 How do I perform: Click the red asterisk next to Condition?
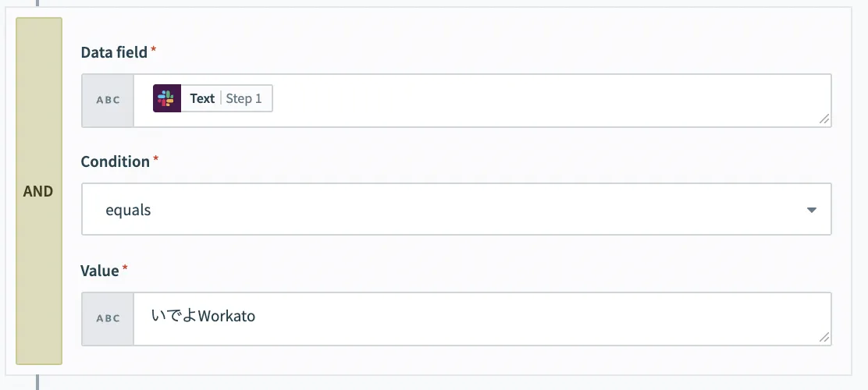tap(155, 160)
